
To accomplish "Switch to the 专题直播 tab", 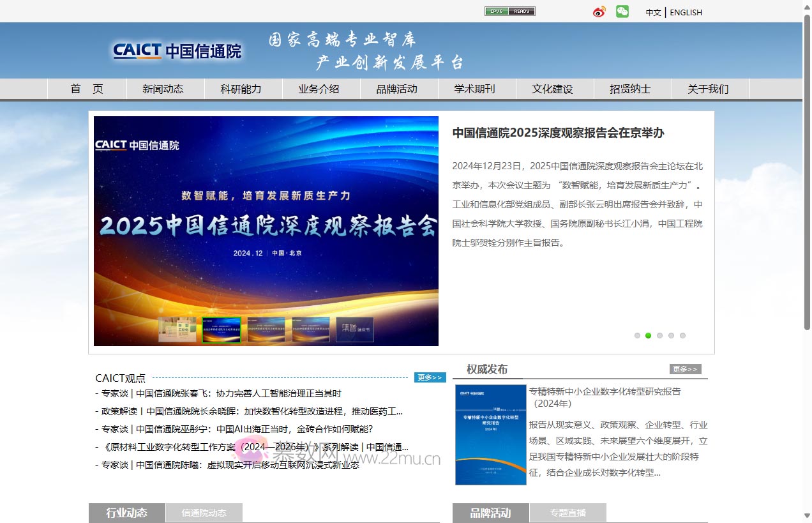I will pyautogui.click(x=568, y=513).
